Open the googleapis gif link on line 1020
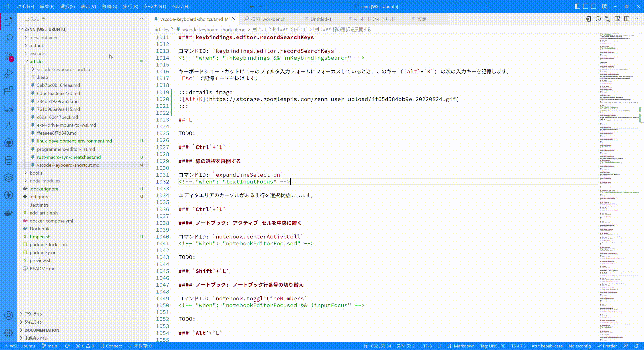This screenshot has width=644, height=350. click(x=332, y=99)
